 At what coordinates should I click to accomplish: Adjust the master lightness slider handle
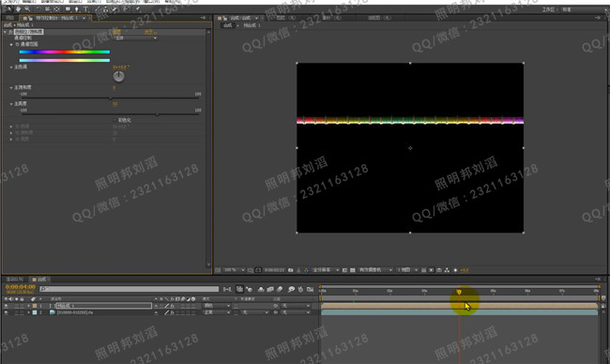click(157, 114)
